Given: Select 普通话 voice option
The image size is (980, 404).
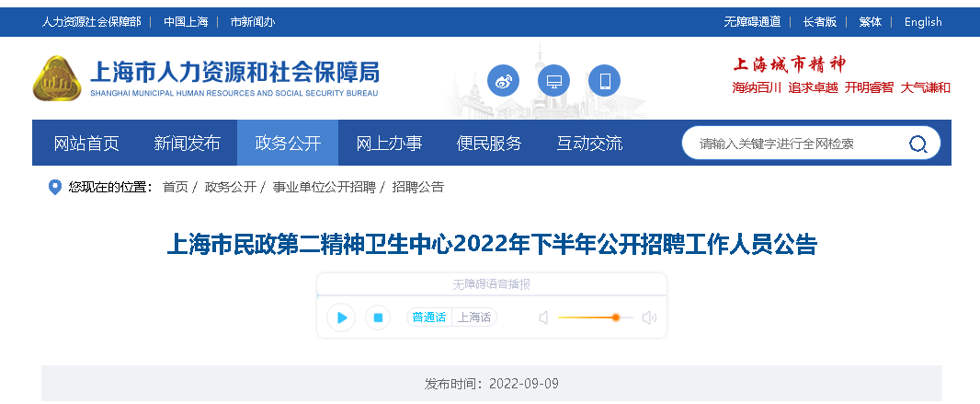Looking at the screenshot, I should (x=428, y=317).
